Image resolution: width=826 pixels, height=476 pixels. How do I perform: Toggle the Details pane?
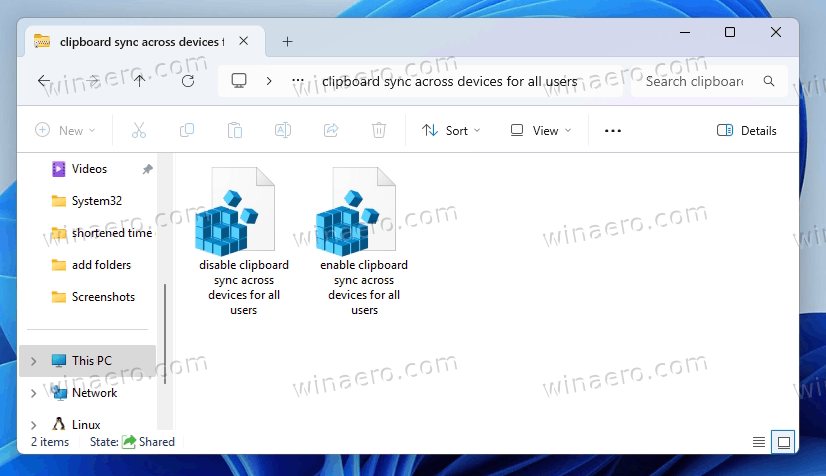coord(746,131)
